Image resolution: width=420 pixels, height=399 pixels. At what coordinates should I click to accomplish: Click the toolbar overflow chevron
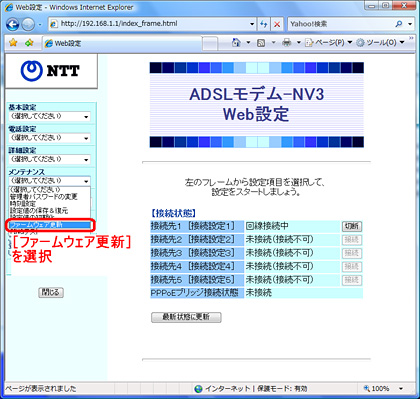click(411, 38)
